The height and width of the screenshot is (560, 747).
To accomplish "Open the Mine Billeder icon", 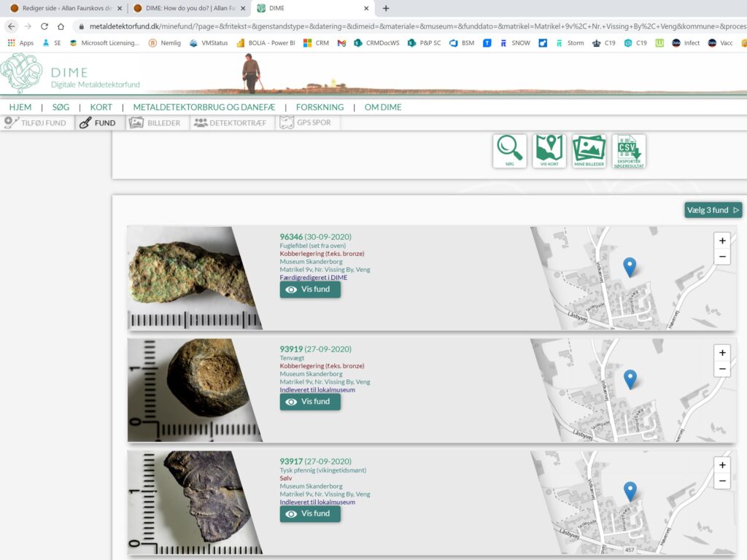I will point(589,151).
